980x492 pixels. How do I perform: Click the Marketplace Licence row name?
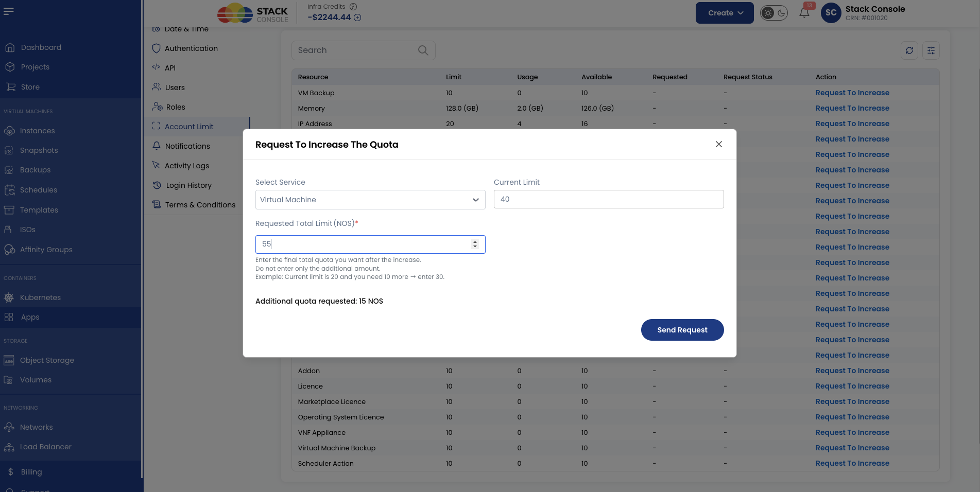point(332,401)
